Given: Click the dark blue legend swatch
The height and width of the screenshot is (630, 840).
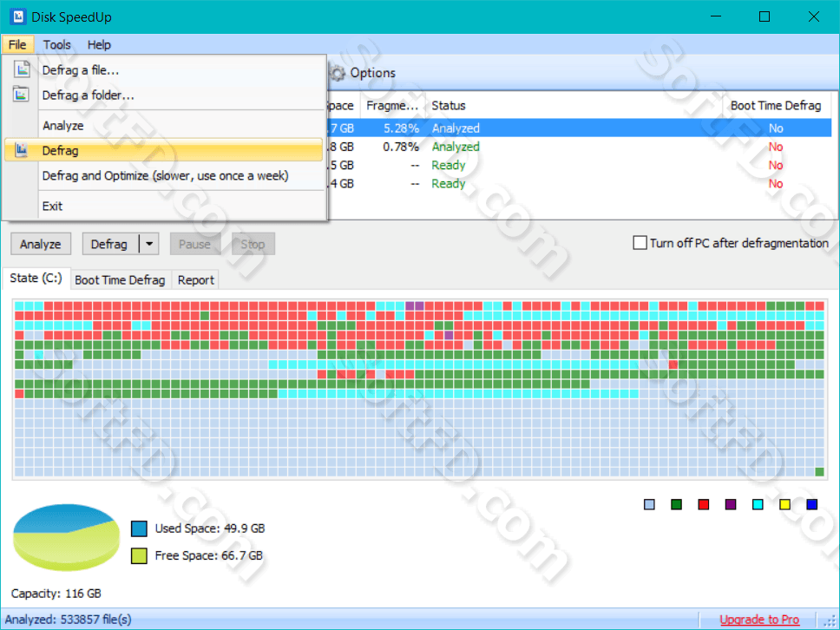Looking at the screenshot, I should point(811,504).
